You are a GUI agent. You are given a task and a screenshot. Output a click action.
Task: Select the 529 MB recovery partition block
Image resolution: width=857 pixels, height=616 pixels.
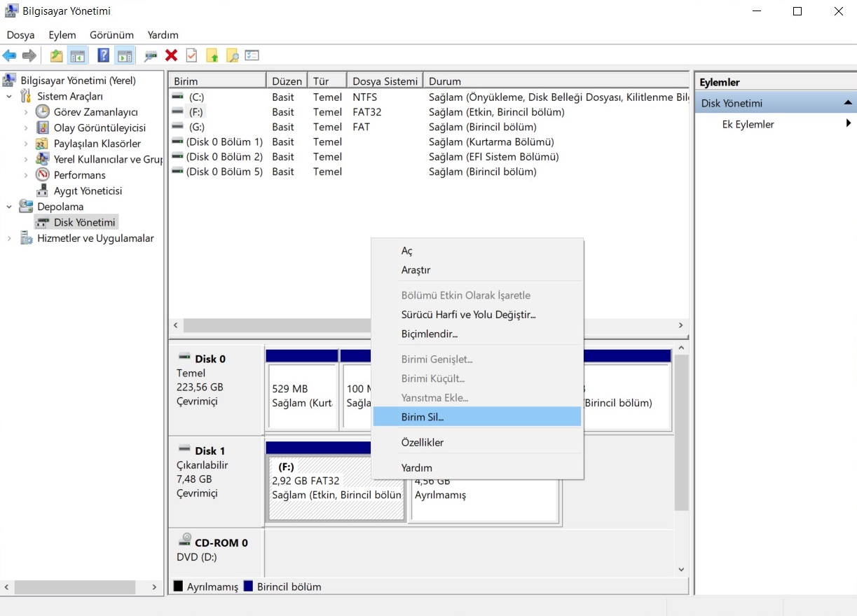point(301,396)
